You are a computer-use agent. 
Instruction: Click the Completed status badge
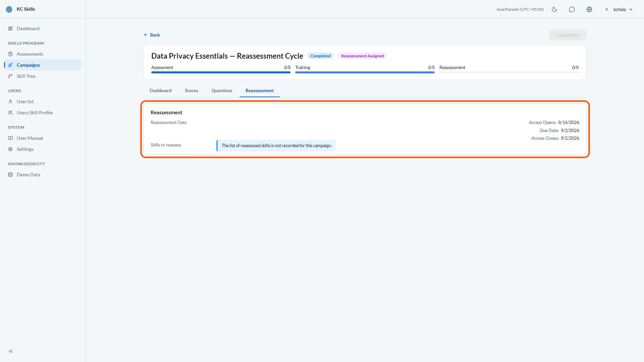(x=320, y=56)
